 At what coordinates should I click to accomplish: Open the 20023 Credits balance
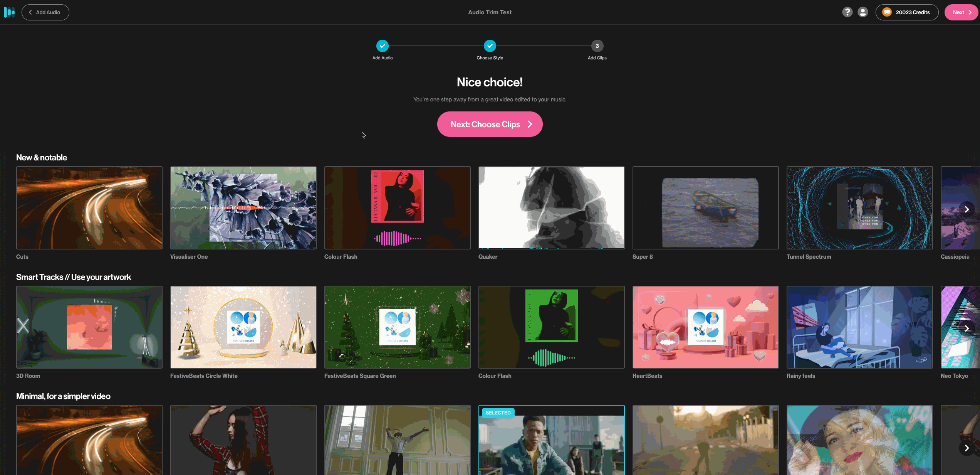click(x=912, y=12)
